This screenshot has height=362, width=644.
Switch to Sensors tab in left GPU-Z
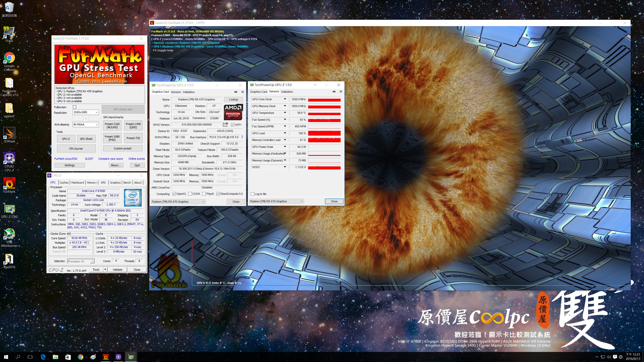176,92
